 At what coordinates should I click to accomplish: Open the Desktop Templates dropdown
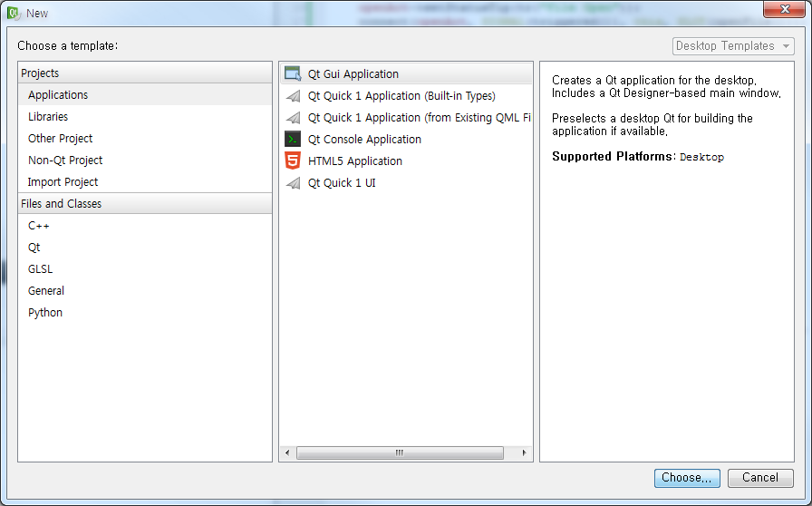[x=733, y=46]
